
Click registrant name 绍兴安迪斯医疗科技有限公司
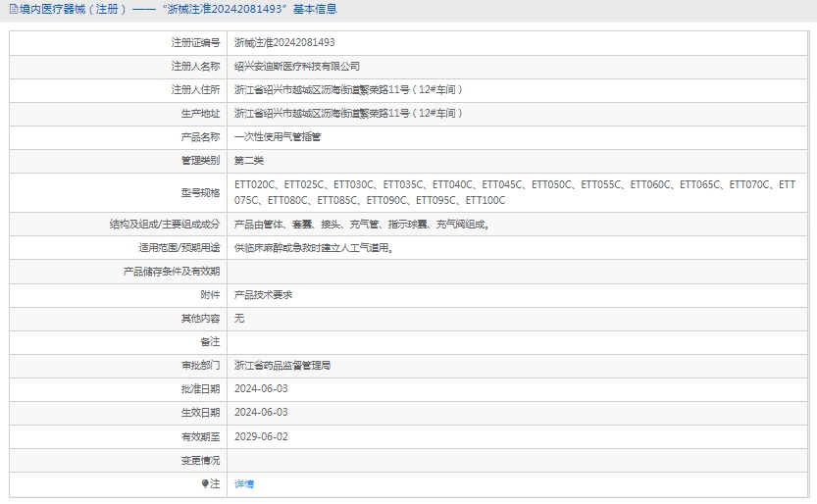tap(297, 67)
